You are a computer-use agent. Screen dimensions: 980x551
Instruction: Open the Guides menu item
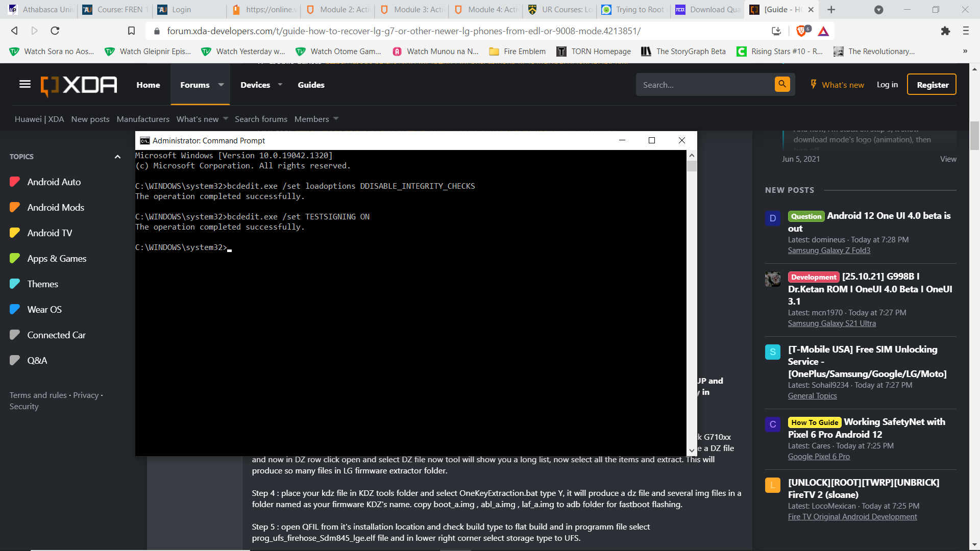click(311, 85)
